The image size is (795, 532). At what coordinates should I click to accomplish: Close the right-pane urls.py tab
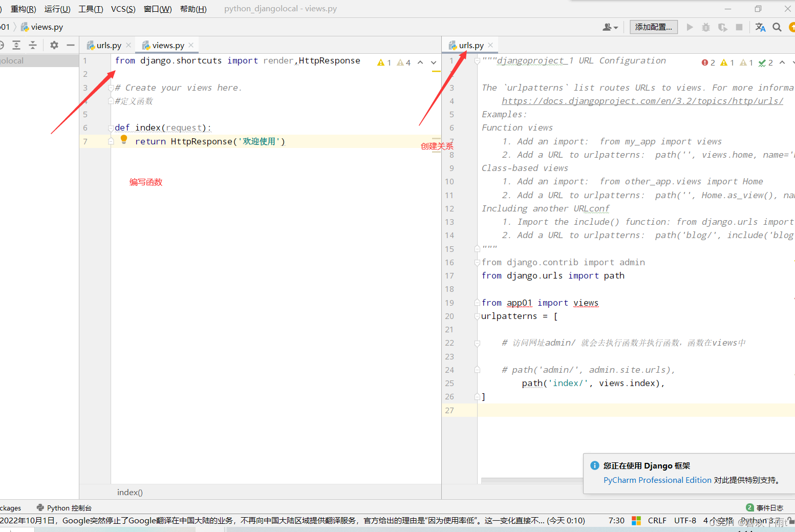pyautogui.click(x=490, y=45)
